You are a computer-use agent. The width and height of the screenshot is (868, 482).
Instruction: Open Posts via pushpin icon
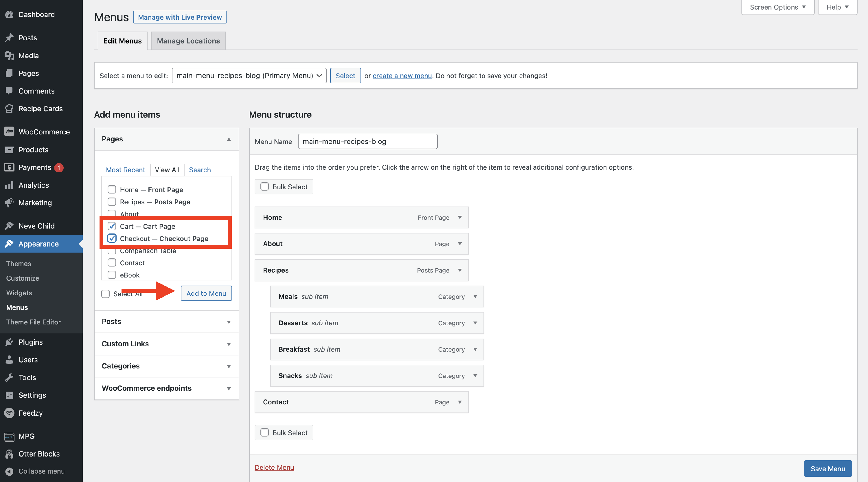coord(10,38)
